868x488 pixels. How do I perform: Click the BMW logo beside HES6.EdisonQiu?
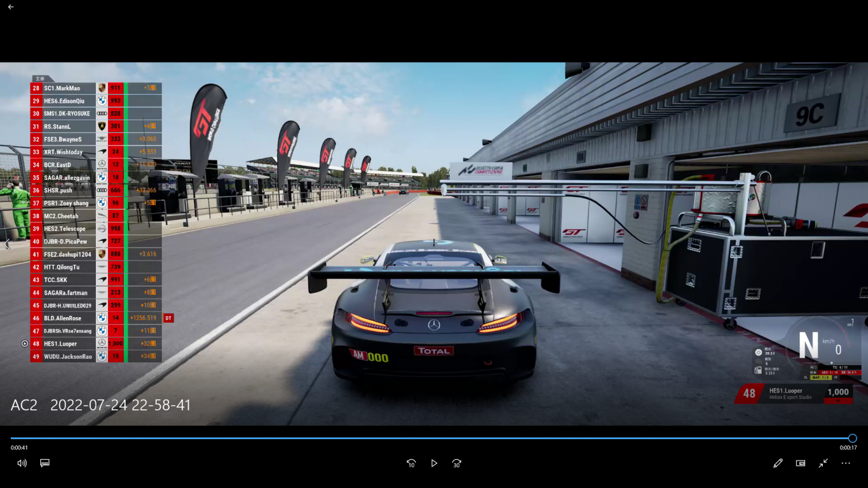point(102,101)
